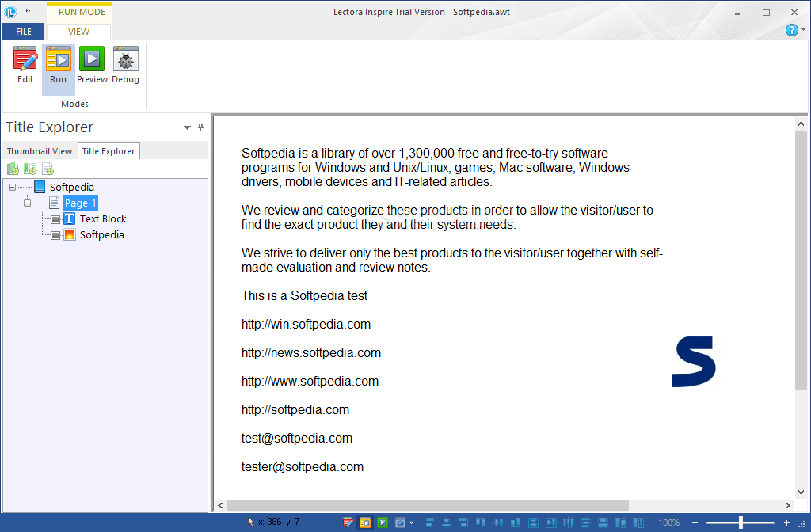Pin the Title Explorer panel
Viewport: 811px width, 532px height.
[x=200, y=127]
